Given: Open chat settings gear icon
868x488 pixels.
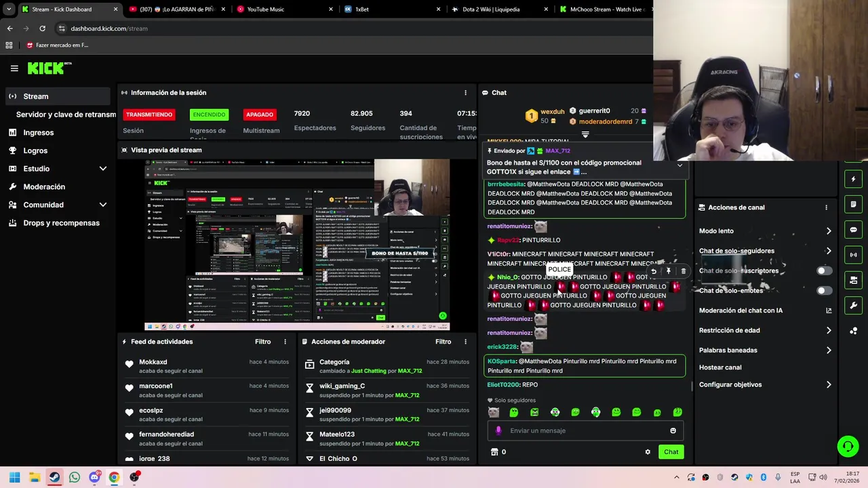Looking at the screenshot, I should tap(648, 452).
